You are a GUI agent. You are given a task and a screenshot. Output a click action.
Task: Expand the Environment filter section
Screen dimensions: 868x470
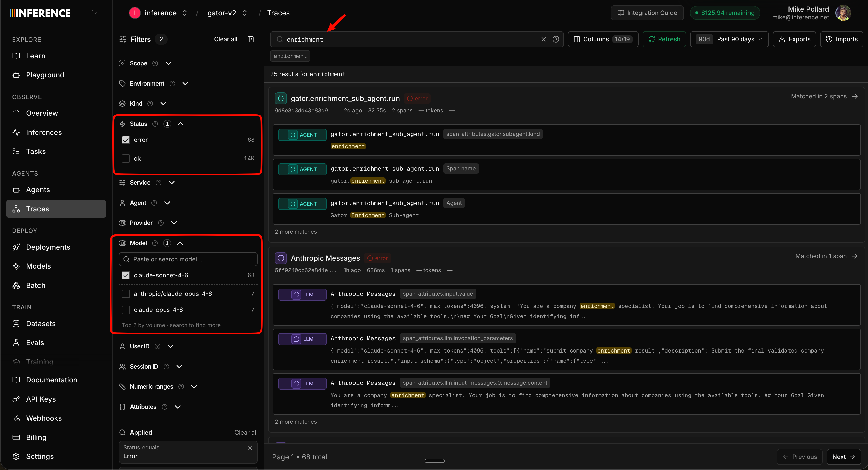coord(185,84)
